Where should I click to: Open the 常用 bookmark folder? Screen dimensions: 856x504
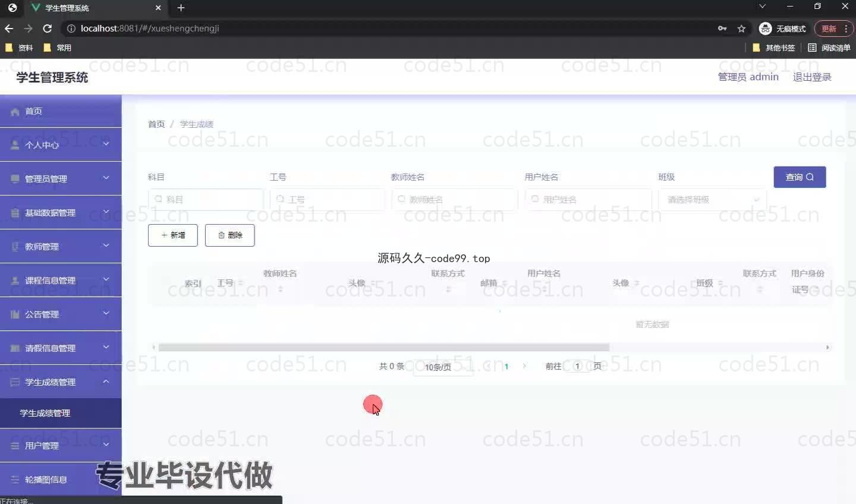57,48
